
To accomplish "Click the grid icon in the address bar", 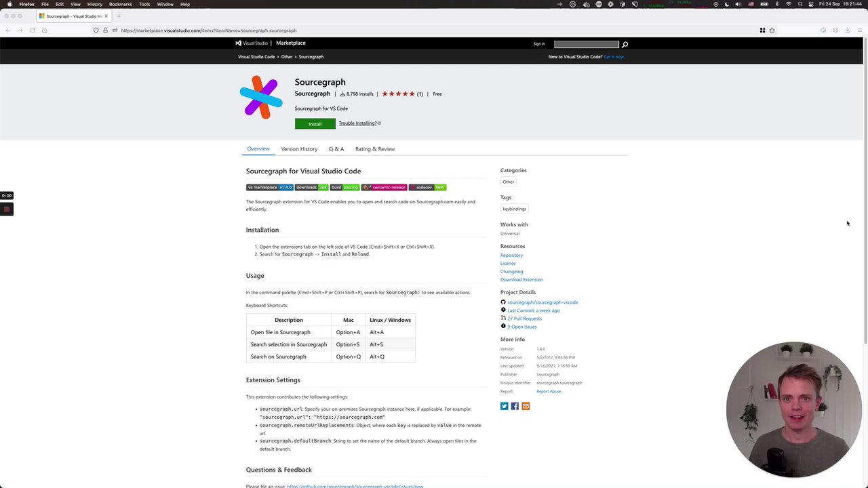I will (x=762, y=30).
